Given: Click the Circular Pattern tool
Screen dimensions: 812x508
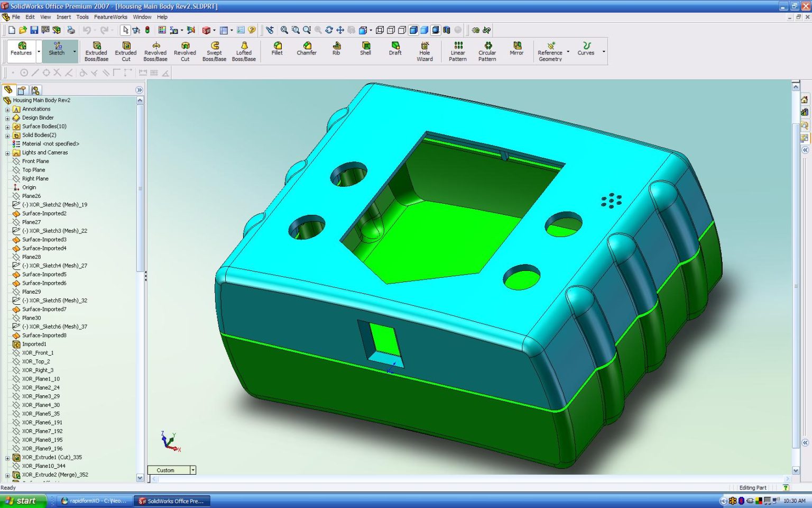Looking at the screenshot, I should [x=487, y=51].
